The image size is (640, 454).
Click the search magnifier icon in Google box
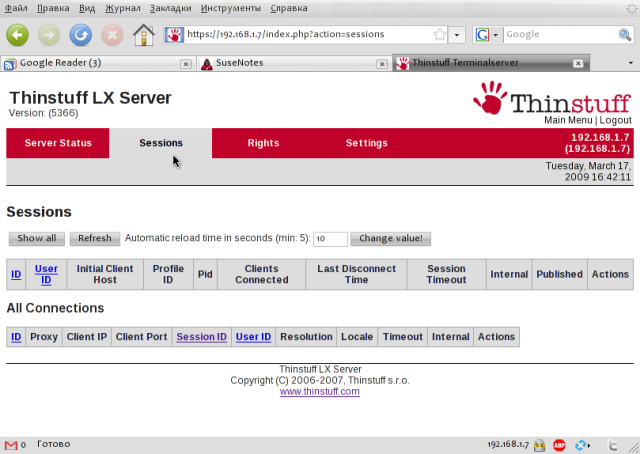click(624, 35)
